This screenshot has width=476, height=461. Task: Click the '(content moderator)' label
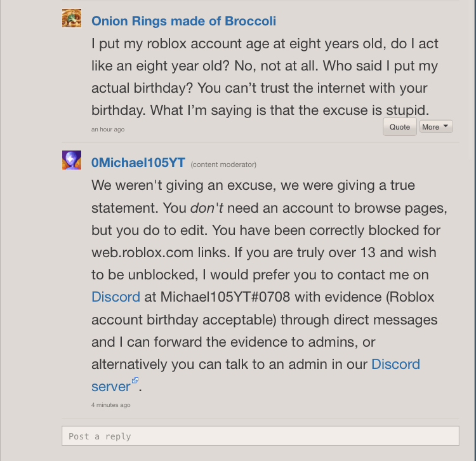point(223,164)
